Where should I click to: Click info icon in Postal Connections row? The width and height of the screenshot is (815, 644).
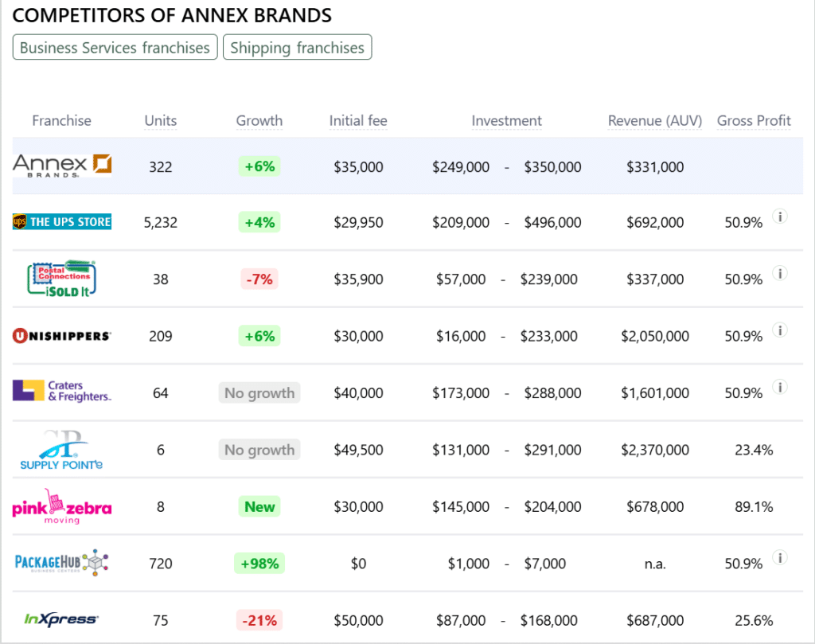pyautogui.click(x=780, y=273)
